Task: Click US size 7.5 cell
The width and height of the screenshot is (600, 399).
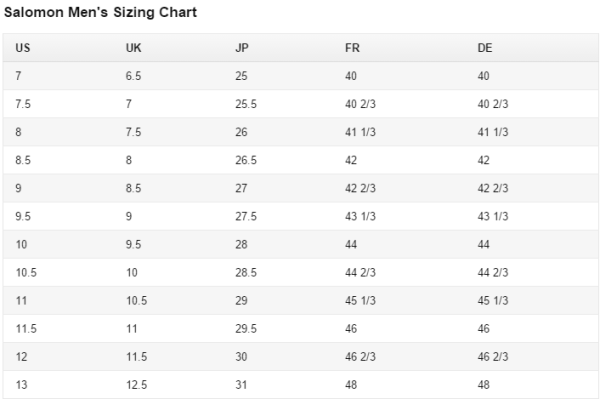Action: click(23, 104)
